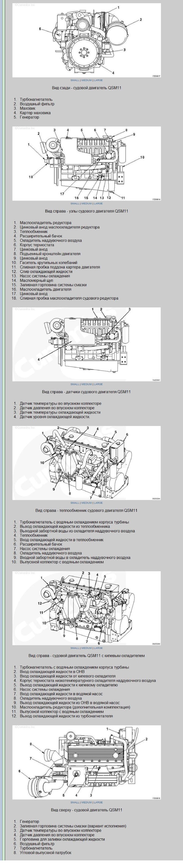The image size is (183, 868).
Task: Click list item 'Датчик уровня охлаждающей жидкости.'
Action: 55,417
